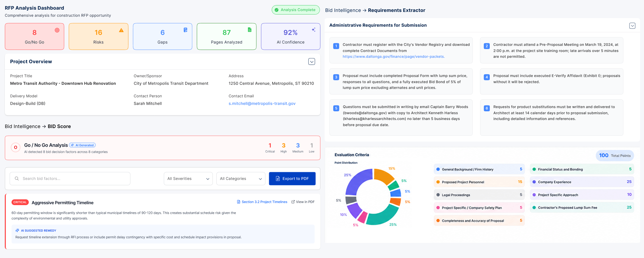Click the Analysis Complete status badge
This screenshot has width=644, height=258.
pyautogui.click(x=296, y=10)
